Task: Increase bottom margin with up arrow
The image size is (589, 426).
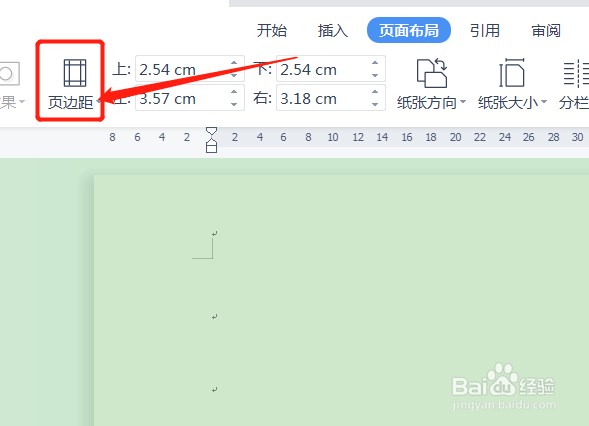Action: coord(375,63)
